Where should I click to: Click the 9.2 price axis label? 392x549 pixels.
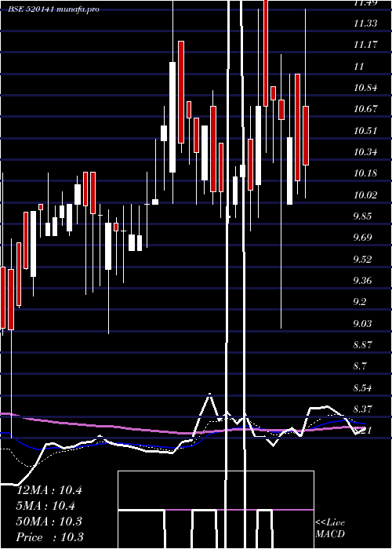(x=360, y=302)
